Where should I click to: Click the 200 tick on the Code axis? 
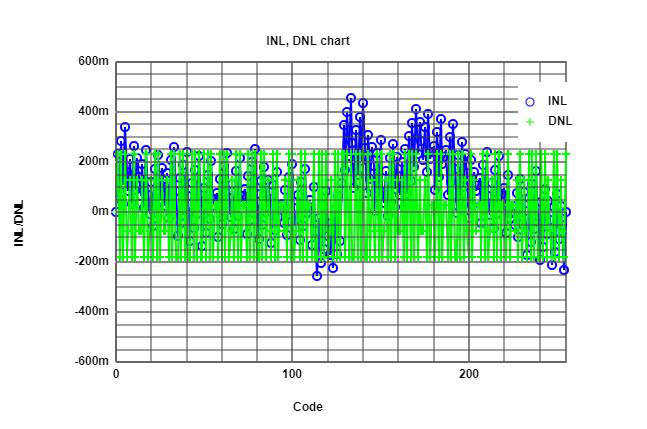(x=468, y=374)
